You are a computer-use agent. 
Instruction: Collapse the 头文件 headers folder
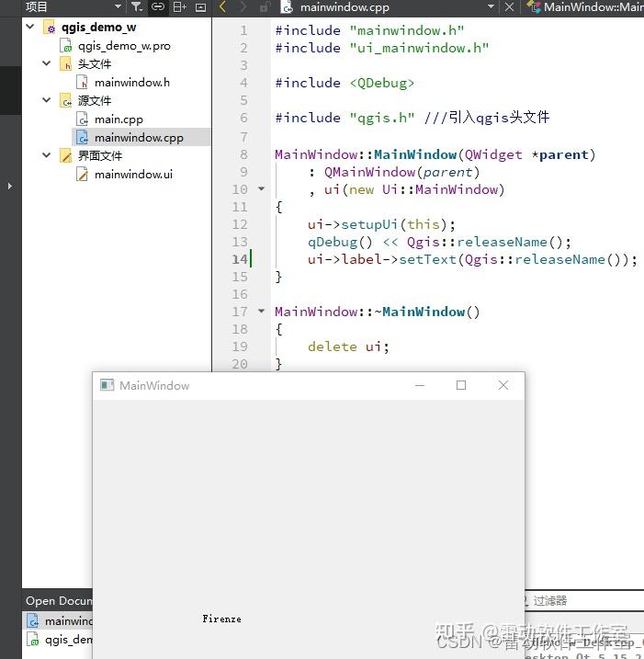coord(46,63)
